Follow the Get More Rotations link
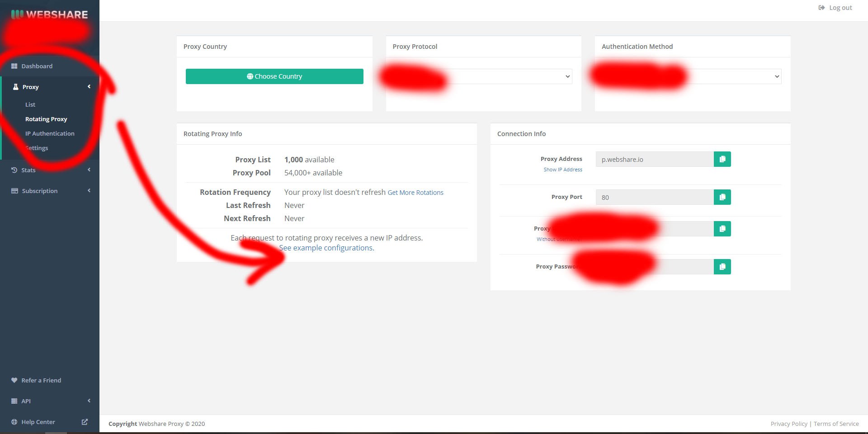868x434 pixels. coord(415,193)
